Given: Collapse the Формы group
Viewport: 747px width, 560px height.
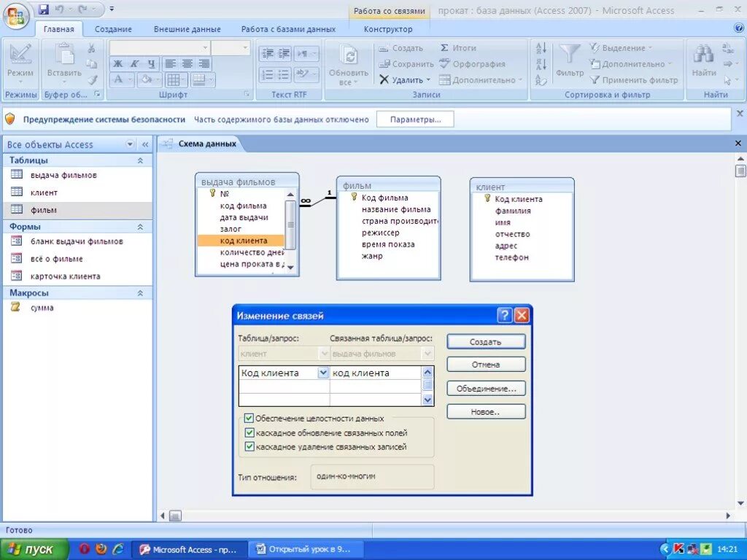Looking at the screenshot, I should (x=140, y=227).
